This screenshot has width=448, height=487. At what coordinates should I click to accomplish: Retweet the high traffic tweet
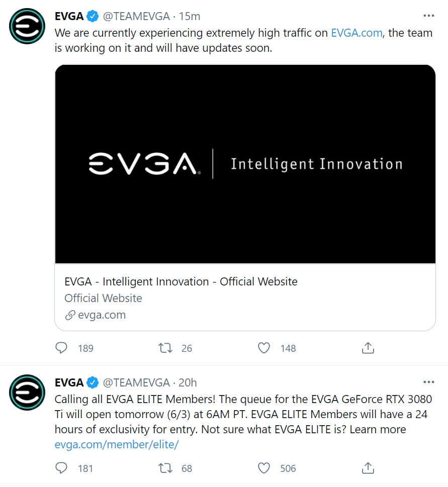(x=165, y=348)
